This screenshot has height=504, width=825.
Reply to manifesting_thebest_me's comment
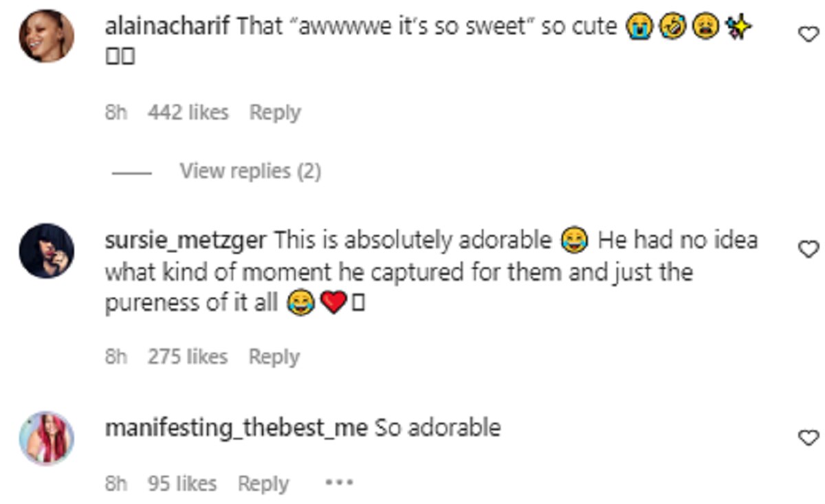point(263,483)
